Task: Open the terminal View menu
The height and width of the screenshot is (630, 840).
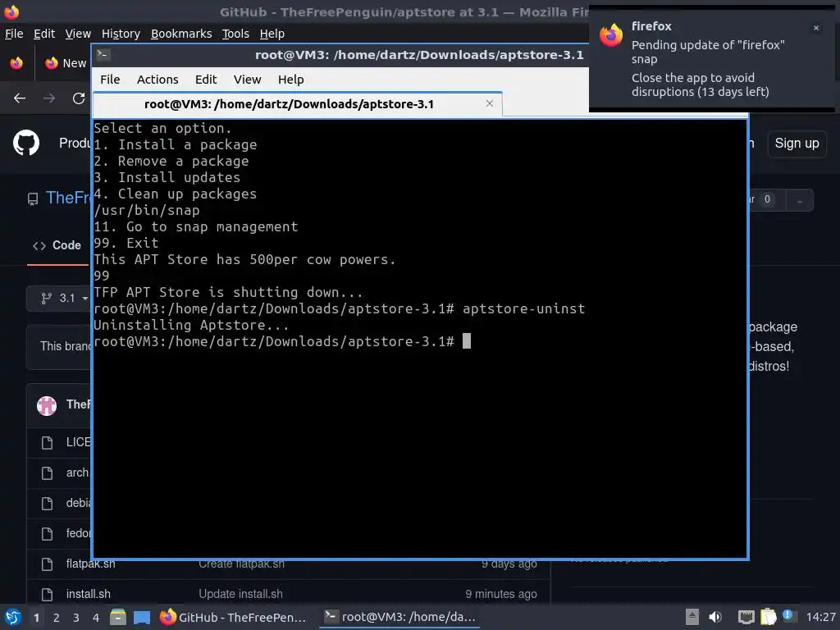Action: click(x=247, y=80)
